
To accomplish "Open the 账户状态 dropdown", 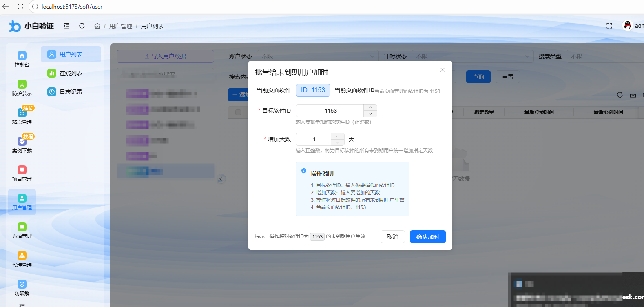I will pyautogui.click(x=318, y=56).
